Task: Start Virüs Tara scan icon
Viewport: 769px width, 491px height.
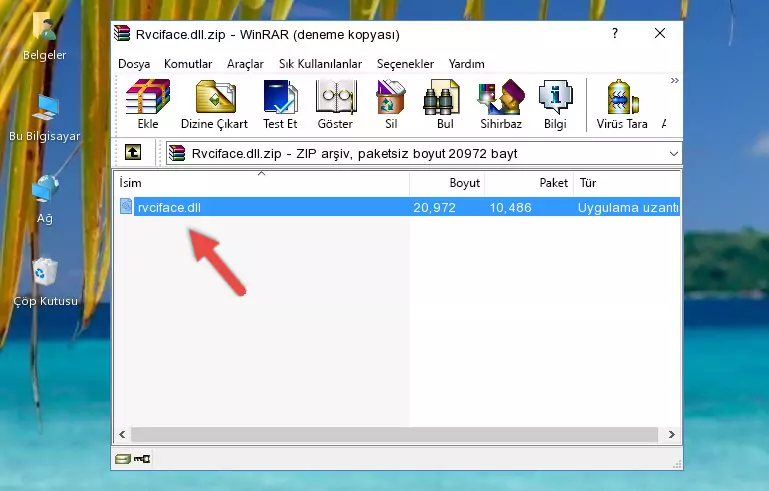Action: [622, 97]
